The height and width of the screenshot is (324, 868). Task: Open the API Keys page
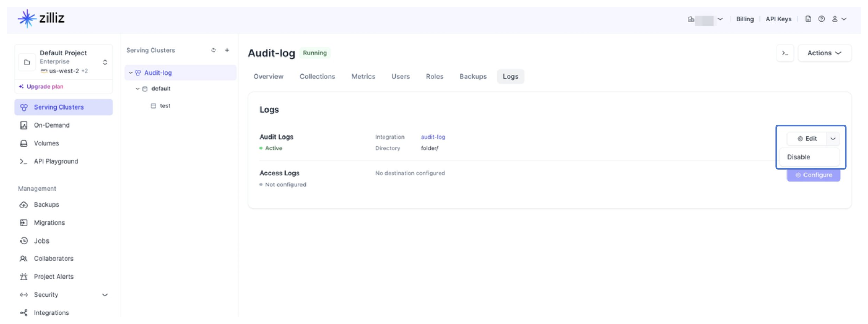[x=778, y=19]
